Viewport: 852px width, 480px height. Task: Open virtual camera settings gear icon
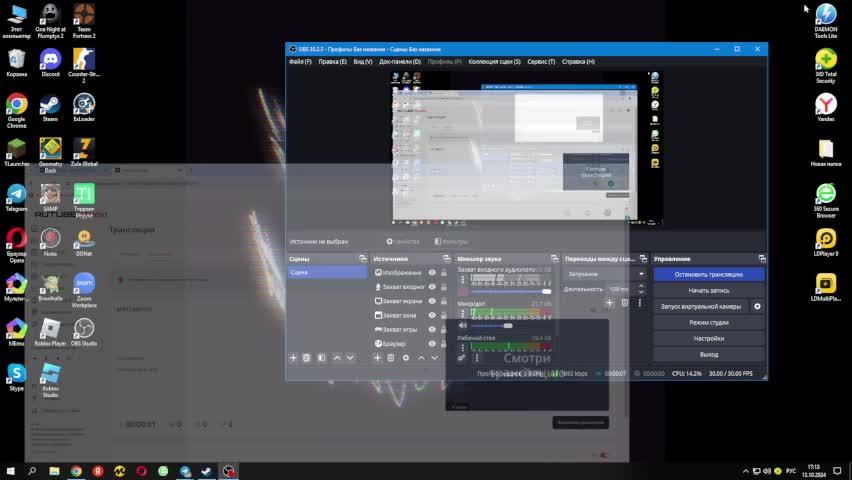coord(757,307)
